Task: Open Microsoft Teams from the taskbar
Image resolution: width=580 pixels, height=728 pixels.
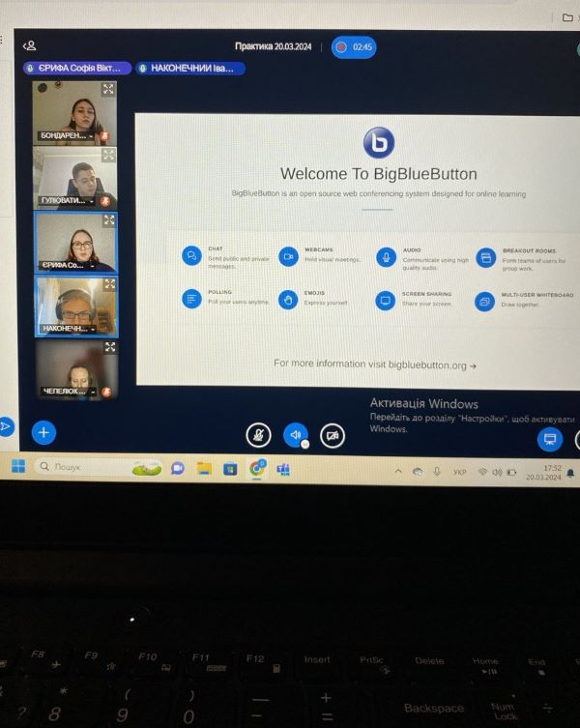Action: click(x=283, y=470)
